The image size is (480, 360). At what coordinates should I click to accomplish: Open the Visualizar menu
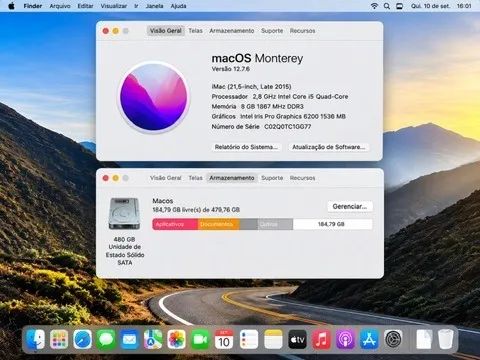tap(114, 6)
